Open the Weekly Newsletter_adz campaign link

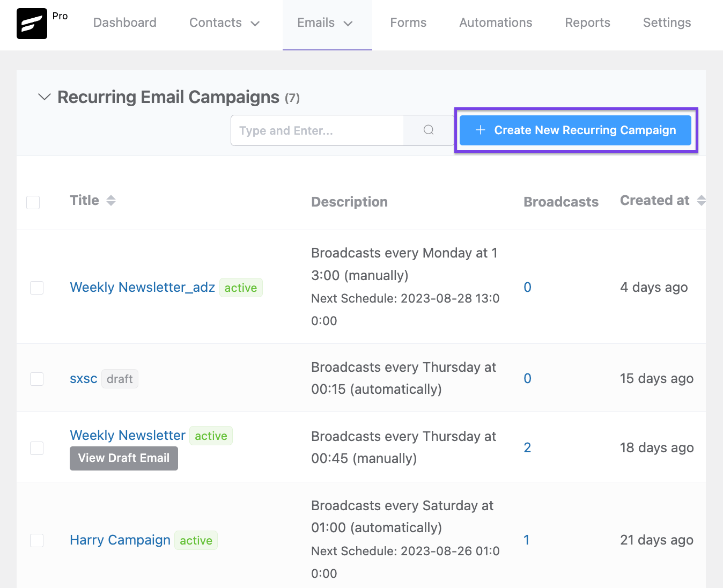(x=142, y=288)
